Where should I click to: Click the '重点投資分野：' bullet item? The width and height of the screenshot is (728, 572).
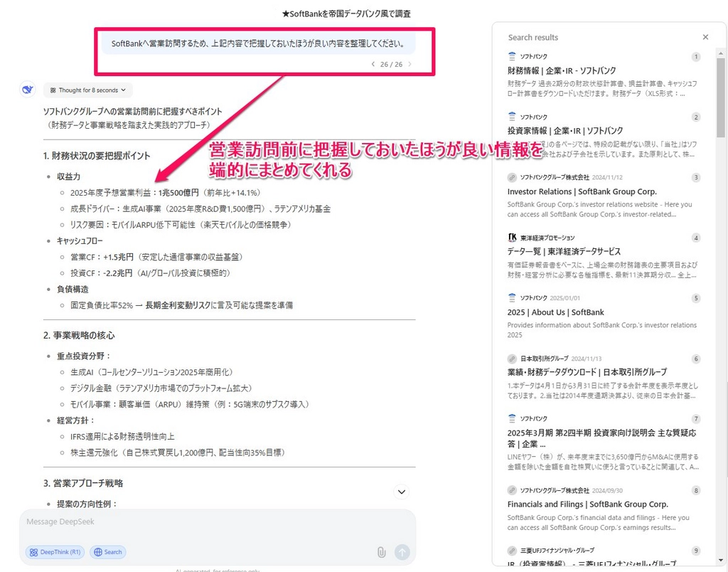[84, 356]
